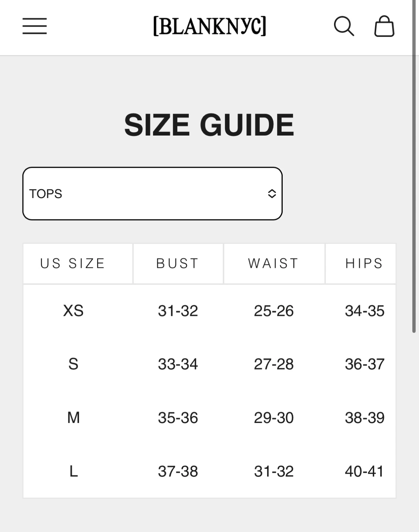The height and width of the screenshot is (532, 419).
Task: Click the S hips value 36-37
Action: click(364, 364)
